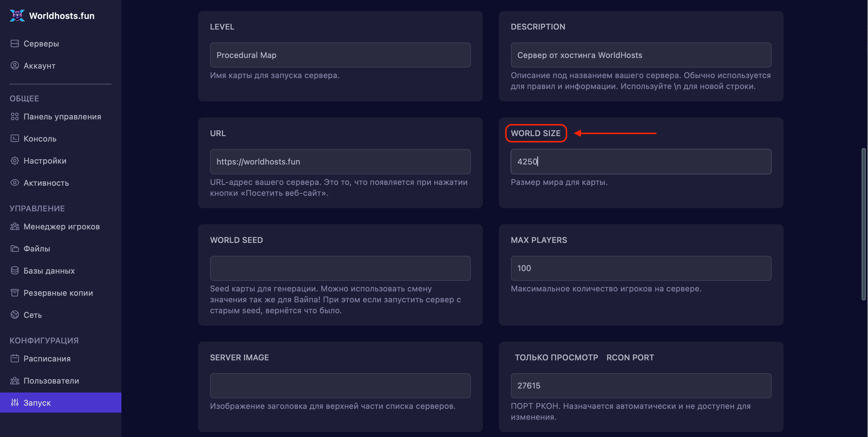868x437 pixels.
Task: Click the ОБЩЕЕ section header
Action: tap(24, 99)
